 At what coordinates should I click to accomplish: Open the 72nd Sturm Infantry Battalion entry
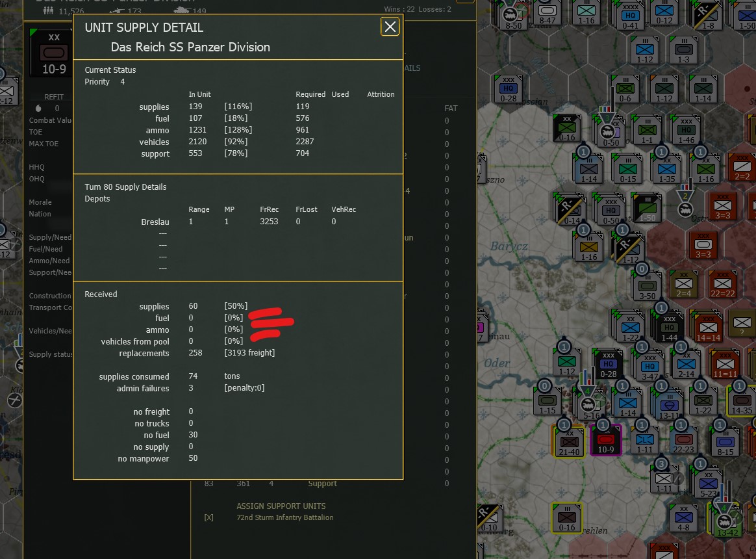click(285, 517)
